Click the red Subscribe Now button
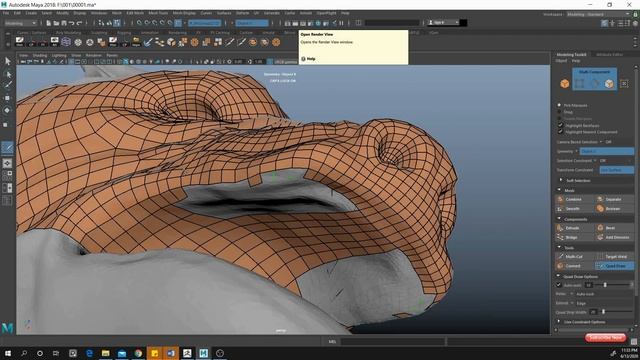Image resolution: width=640 pixels, height=360 pixels. pos(606,338)
